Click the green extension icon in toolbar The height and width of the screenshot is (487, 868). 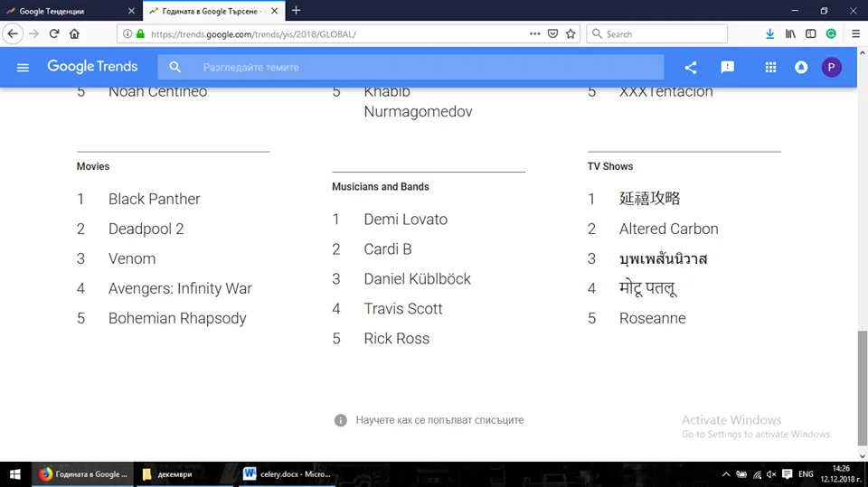tap(831, 33)
